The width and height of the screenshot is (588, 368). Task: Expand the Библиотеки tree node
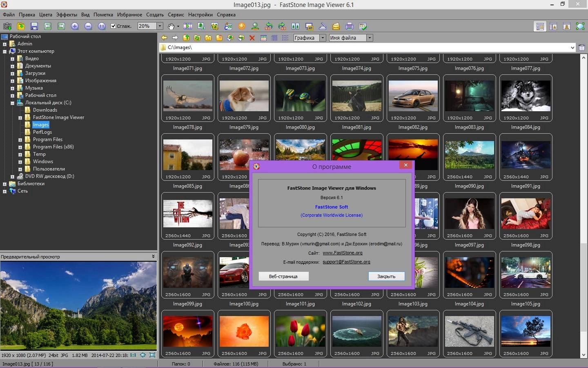tap(4, 184)
